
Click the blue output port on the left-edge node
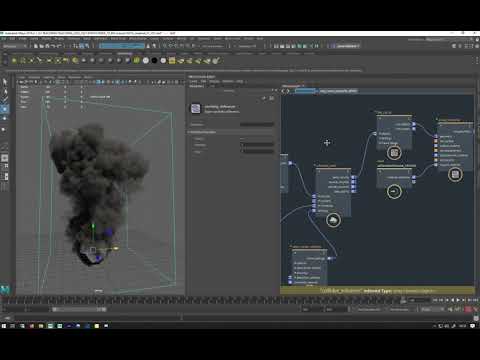290,163
